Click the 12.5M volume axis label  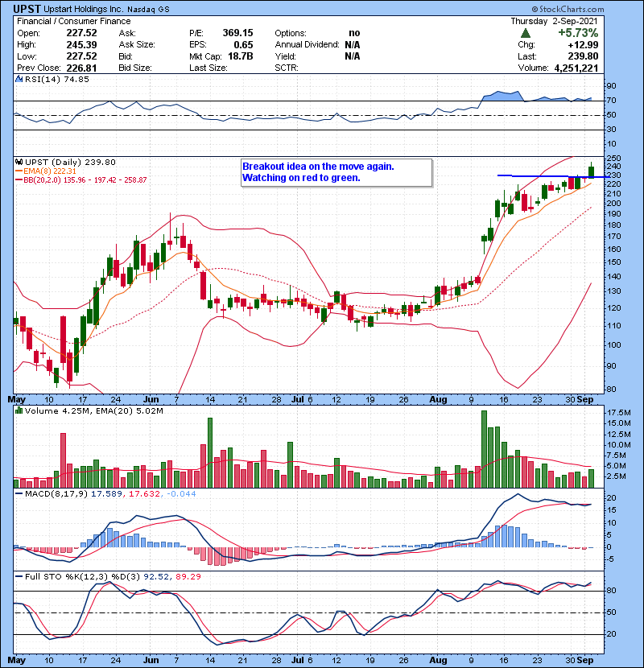tap(619, 434)
